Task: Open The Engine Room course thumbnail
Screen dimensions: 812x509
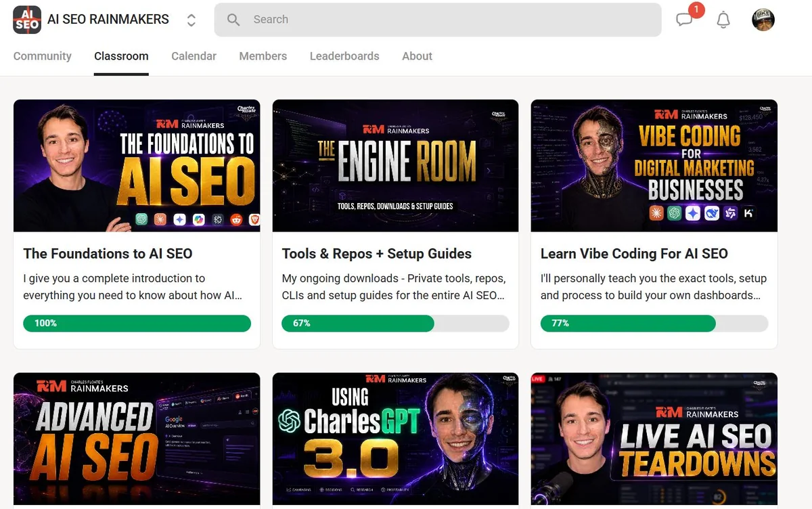Action: (395, 166)
